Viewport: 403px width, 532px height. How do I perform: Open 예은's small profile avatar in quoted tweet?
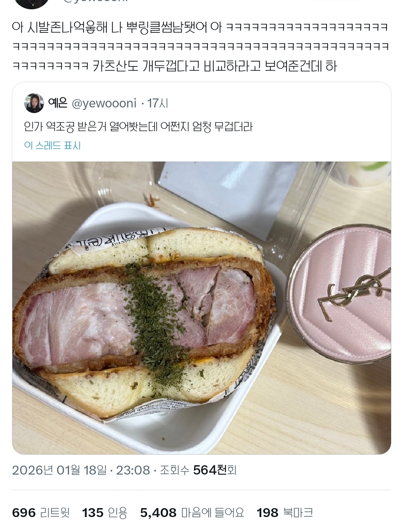pyautogui.click(x=34, y=103)
